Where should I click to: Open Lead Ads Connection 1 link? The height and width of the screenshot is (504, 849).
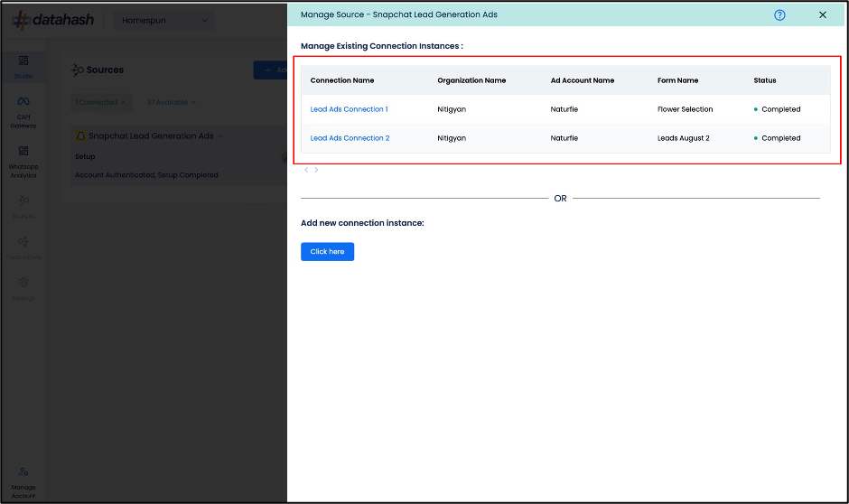(349, 109)
